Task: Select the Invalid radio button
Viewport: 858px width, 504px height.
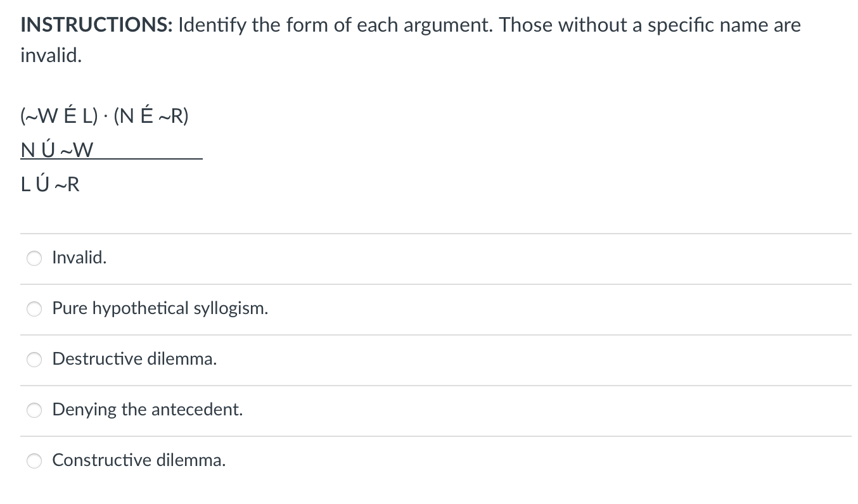Action: (34, 258)
